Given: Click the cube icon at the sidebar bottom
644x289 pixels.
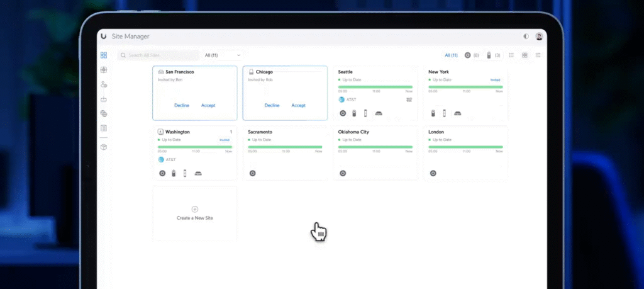Looking at the screenshot, I should (x=104, y=147).
